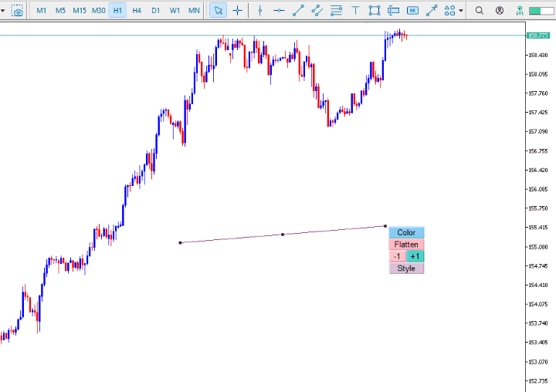The image size is (556, 392).
Task: Draw a vertical line with toolbar tool
Action: [x=260, y=11]
